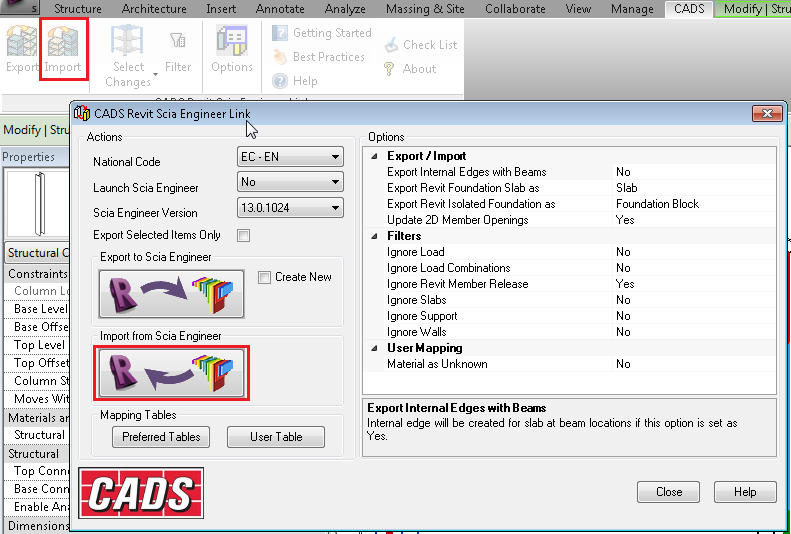Open the Launch Scia Engineer dropdown
Screen dimensions: 791x534
click(x=290, y=182)
